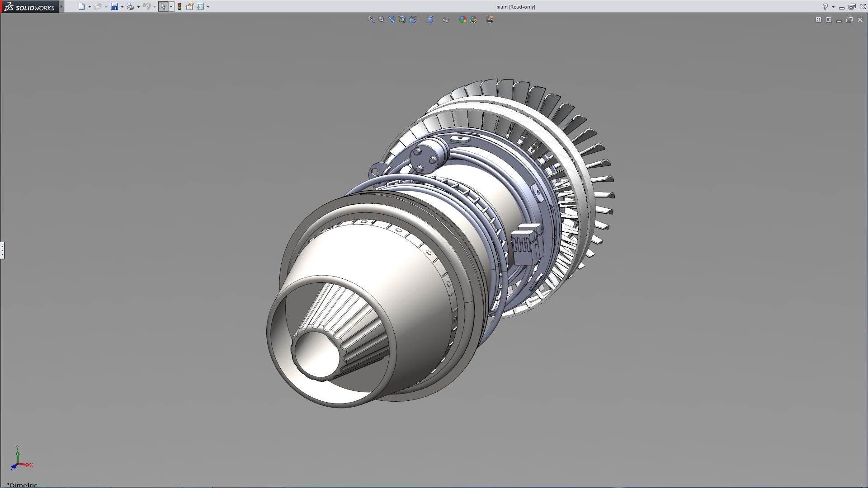Toggle the Select arrow tool
Image resolution: width=868 pixels, height=488 pixels.
(163, 6)
